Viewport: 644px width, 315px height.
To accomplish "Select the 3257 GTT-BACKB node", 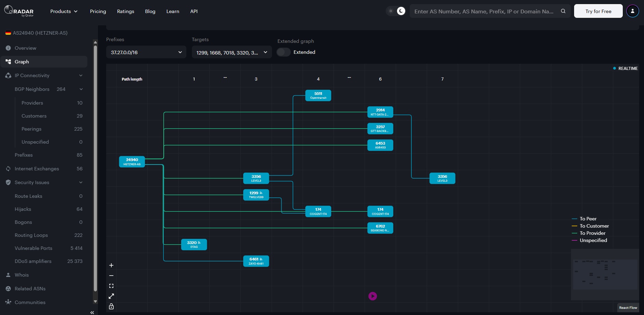I will [380, 129].
